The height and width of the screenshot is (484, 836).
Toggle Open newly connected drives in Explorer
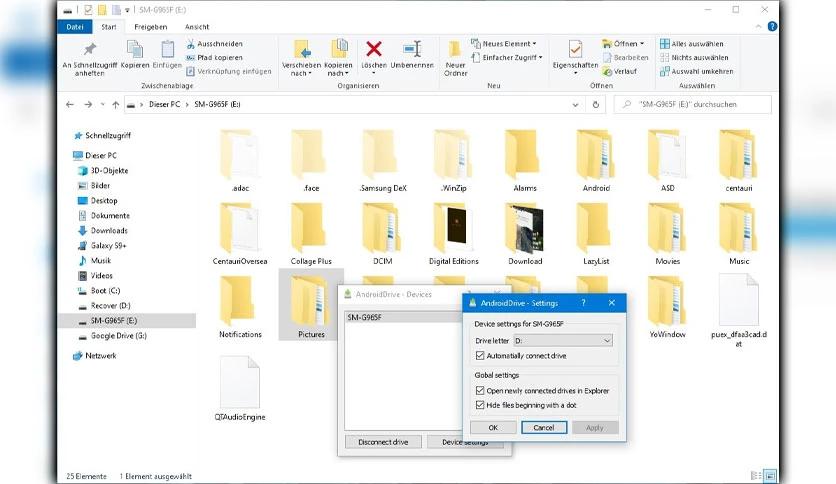pos(480,391)
